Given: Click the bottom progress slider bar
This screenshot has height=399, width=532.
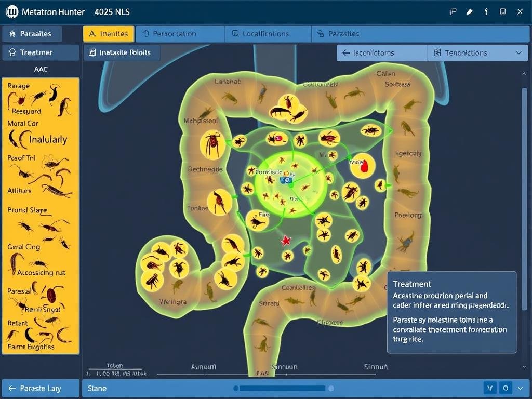Looking at the screenshot, I should point(283,388).
